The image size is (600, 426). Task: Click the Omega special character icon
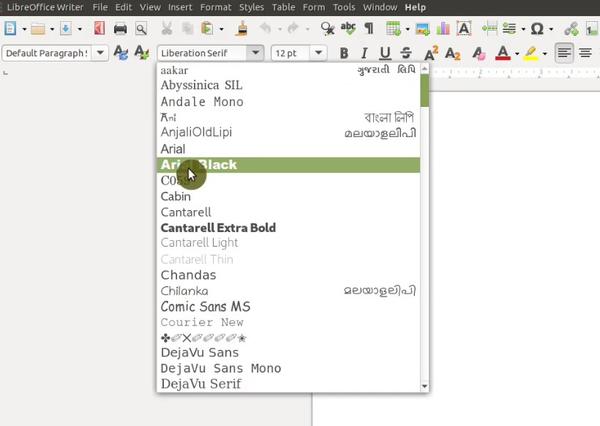coord(537,29)
